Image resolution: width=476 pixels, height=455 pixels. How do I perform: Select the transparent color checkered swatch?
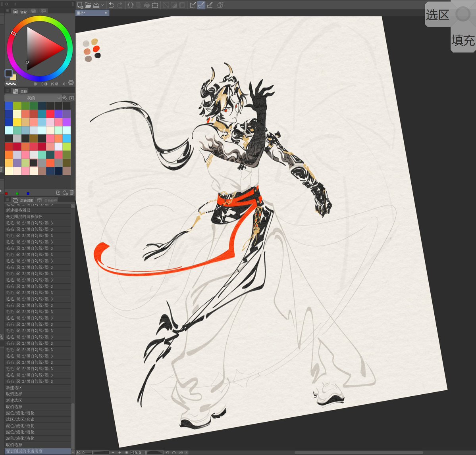(x=11, y=83)
